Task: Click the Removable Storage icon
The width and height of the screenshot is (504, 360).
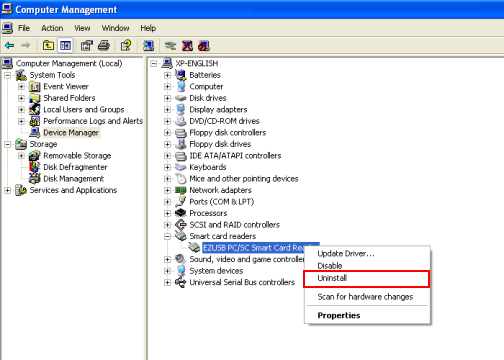Action: 35,156
